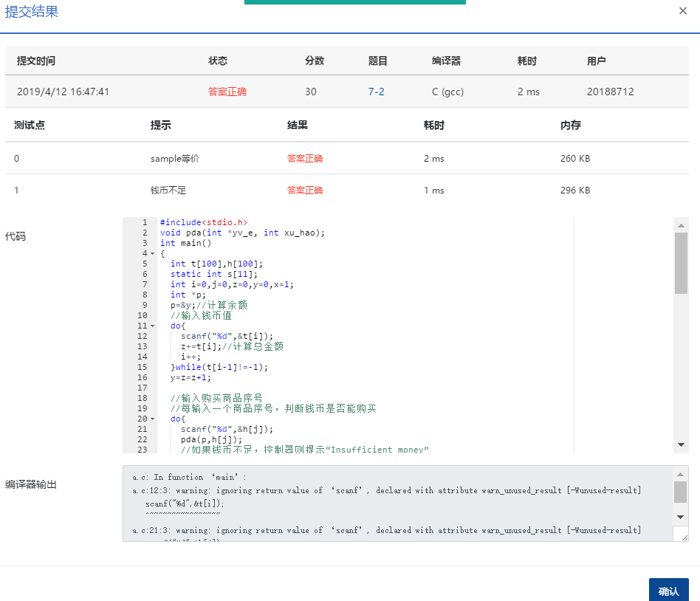This screenshot has height=601, width=700.
Task: Click the 提示 column header
Action: [x=161, y=125]
